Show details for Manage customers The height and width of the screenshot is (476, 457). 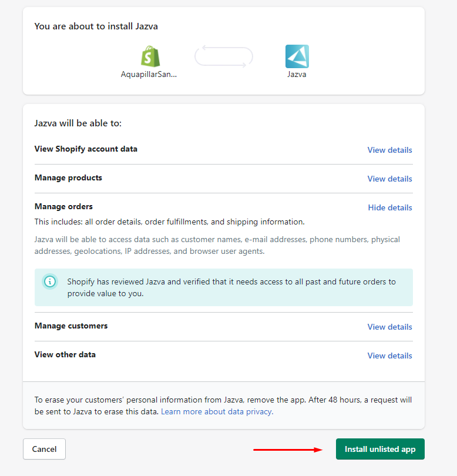click(x=389, y=327)
